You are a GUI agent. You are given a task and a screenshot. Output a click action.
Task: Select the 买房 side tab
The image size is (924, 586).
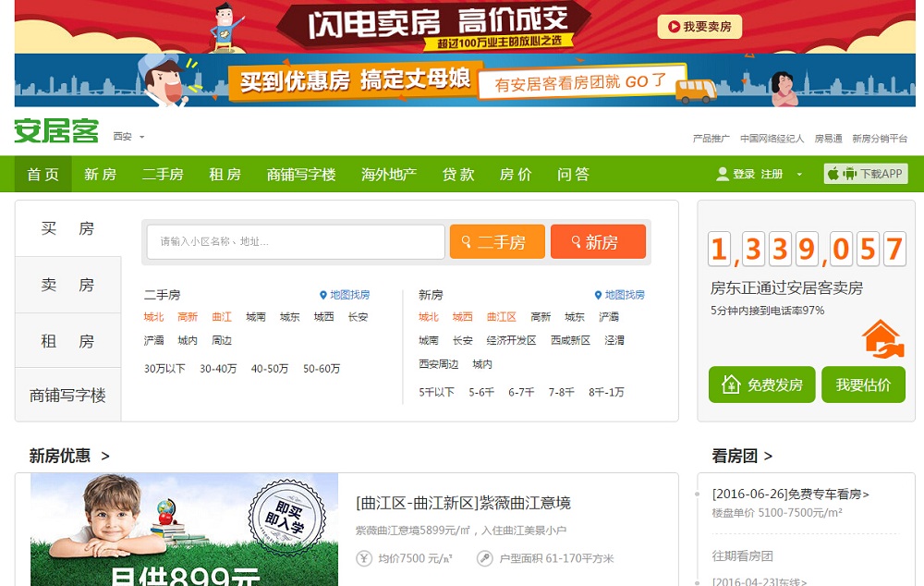[67, 228]
